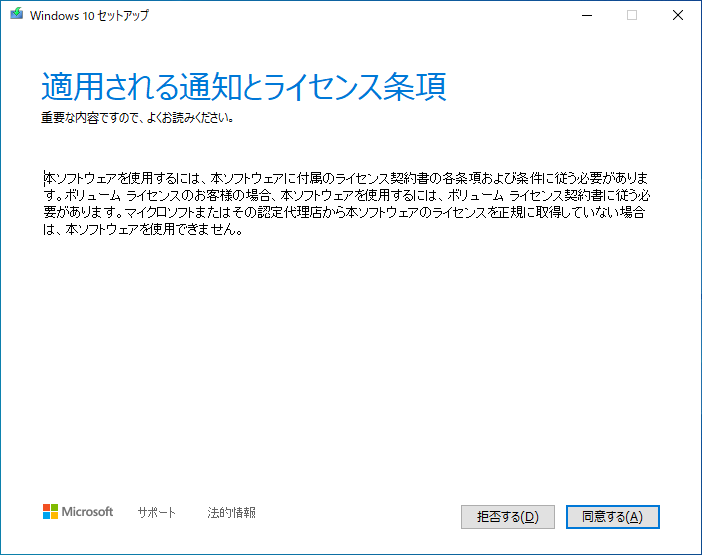Click the text 重要な内容ですので、よくお読みください。
702x555 pixels.
(x=137, y=118)
